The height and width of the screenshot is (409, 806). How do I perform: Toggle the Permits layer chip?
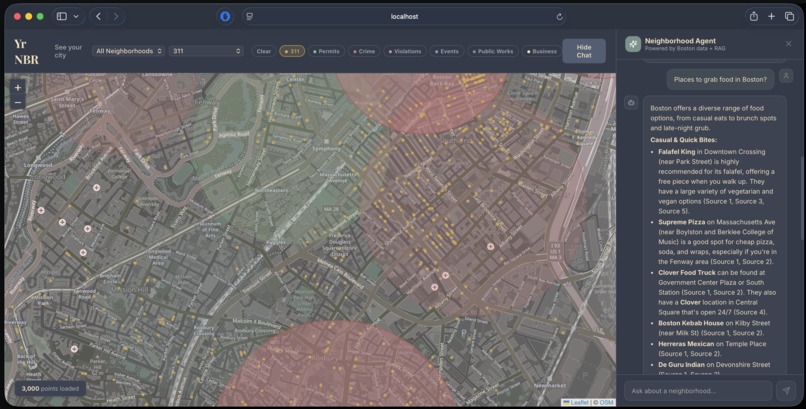tap(326, 51)
